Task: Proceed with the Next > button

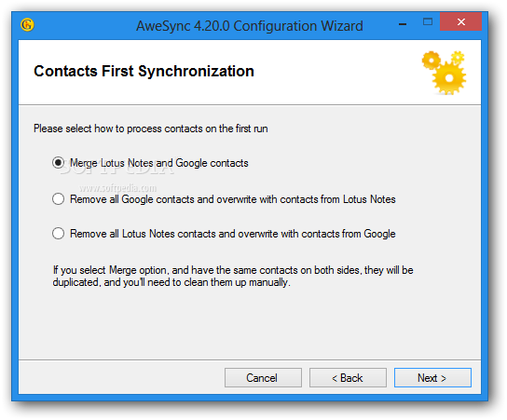Action: pyautogui.click(x=432, y=377)
